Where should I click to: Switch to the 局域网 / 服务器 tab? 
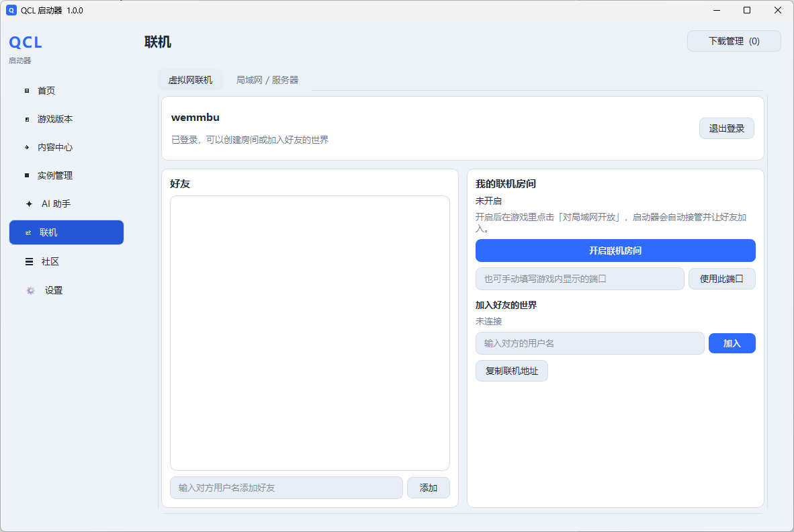point(267,80)
